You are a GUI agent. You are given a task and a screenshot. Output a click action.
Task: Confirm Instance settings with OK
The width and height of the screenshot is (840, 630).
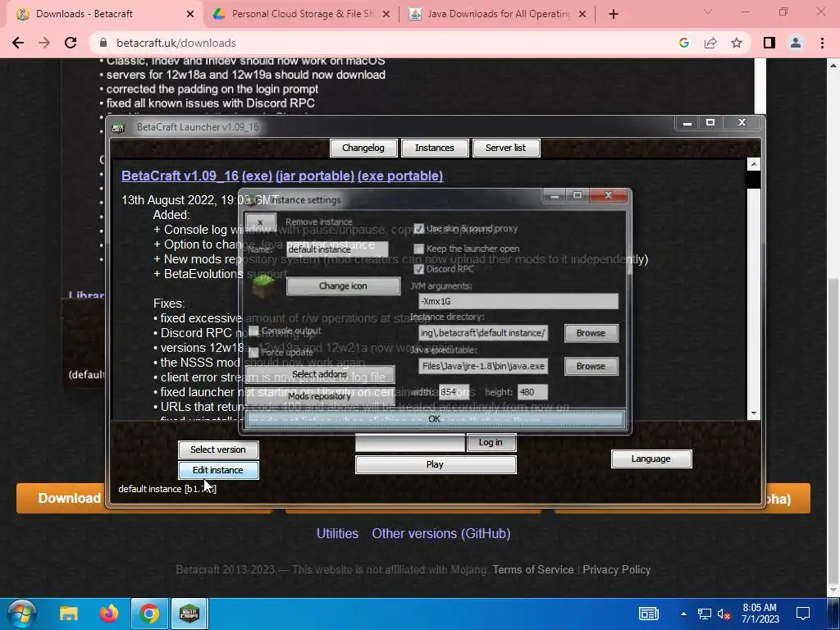coord(435,419)
